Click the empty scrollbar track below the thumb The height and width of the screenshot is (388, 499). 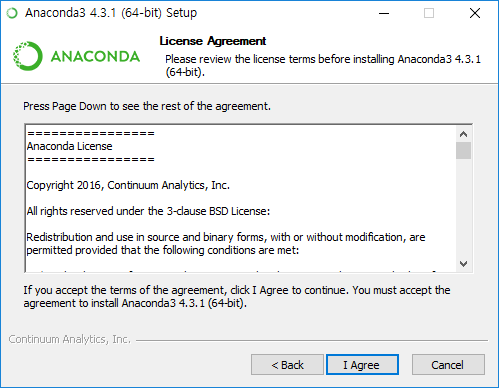coord(463,207)
